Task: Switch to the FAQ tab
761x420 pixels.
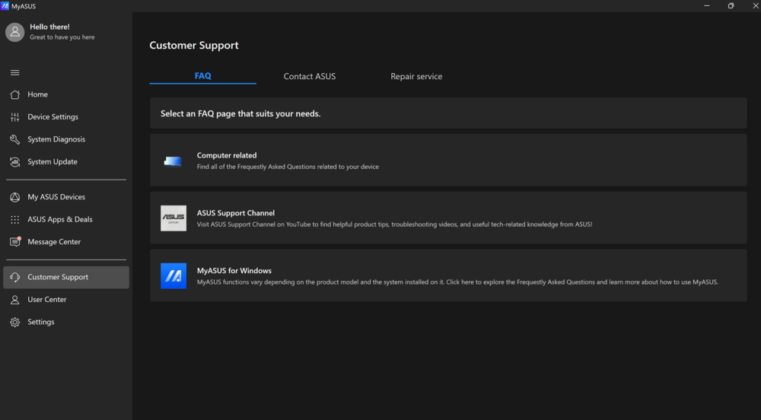Action: click(203, 76)
